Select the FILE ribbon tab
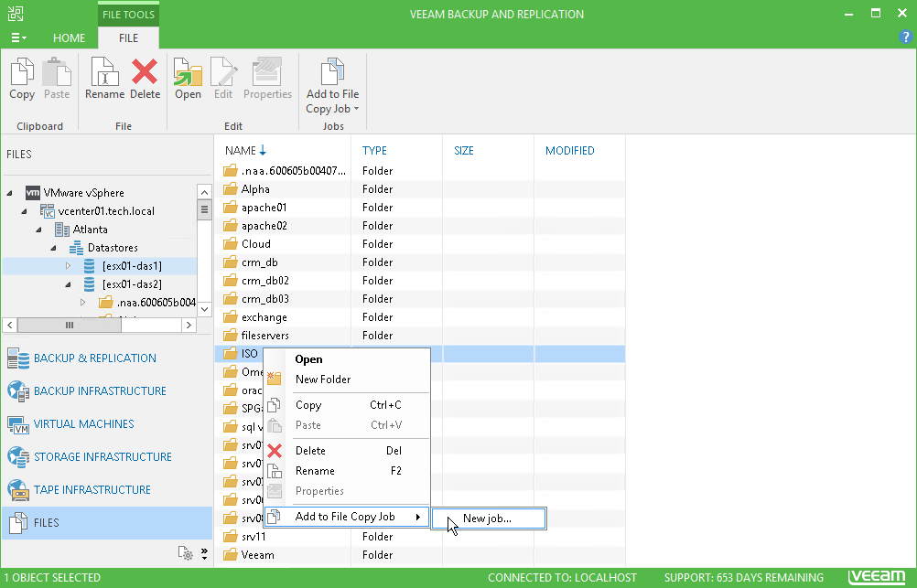The height and width of the screenshot is (588, 917). [129, 38]
